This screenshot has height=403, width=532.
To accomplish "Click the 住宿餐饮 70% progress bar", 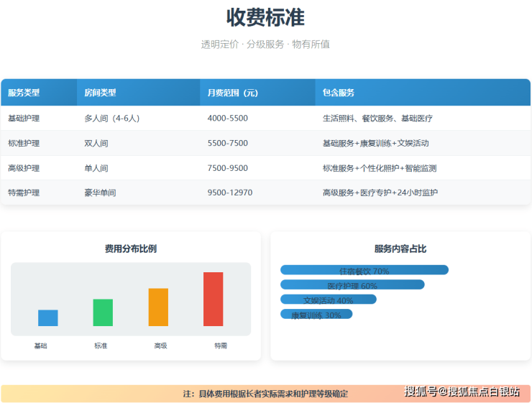I will coord(364,270).
